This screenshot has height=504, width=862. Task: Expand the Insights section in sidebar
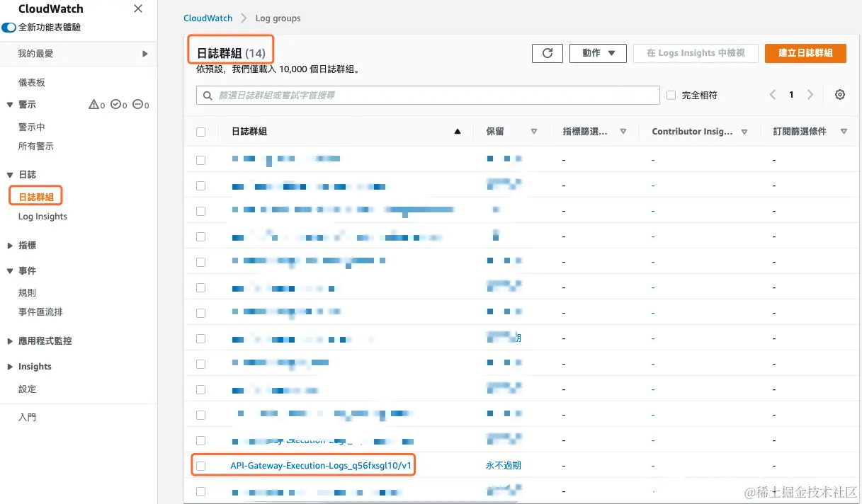click(10, 367)
